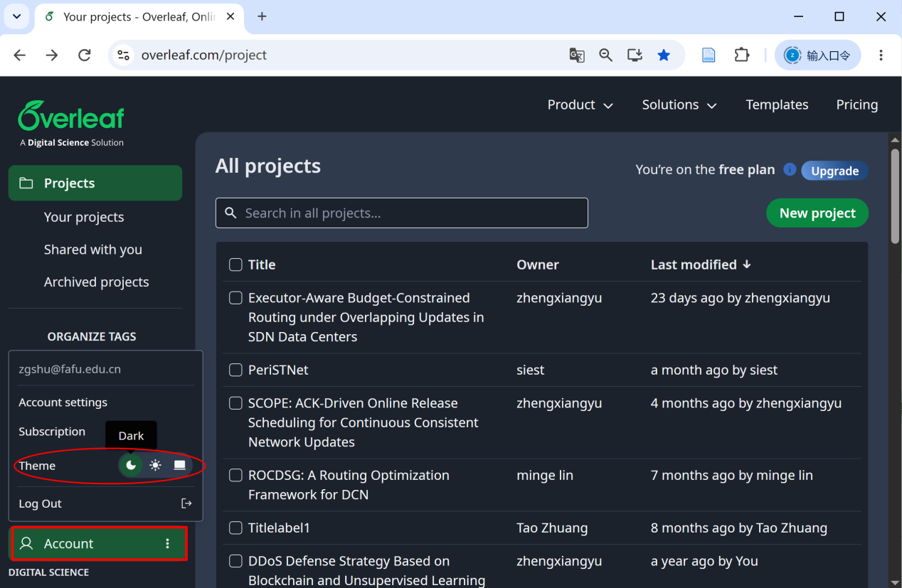
Task: Click the New project button
Action: pyautogui.click(x=817, y=213)
